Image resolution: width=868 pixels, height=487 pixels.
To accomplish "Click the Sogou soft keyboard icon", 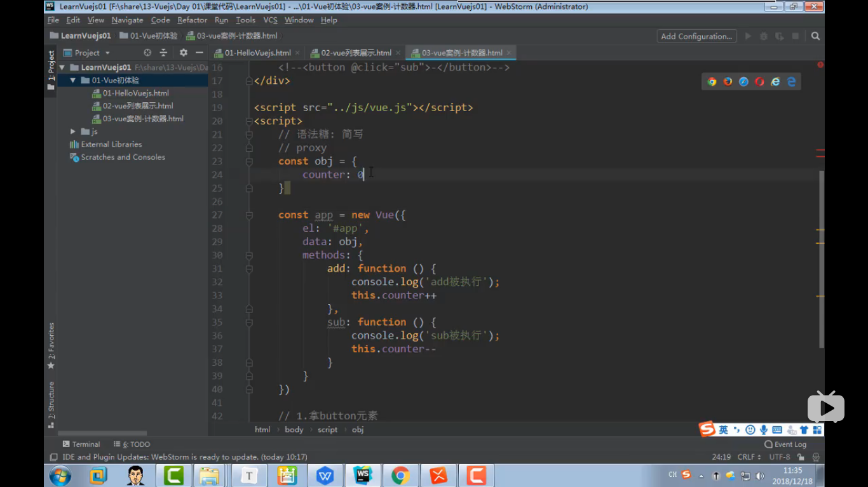I will pyautogui.click(x=776, y=430).
